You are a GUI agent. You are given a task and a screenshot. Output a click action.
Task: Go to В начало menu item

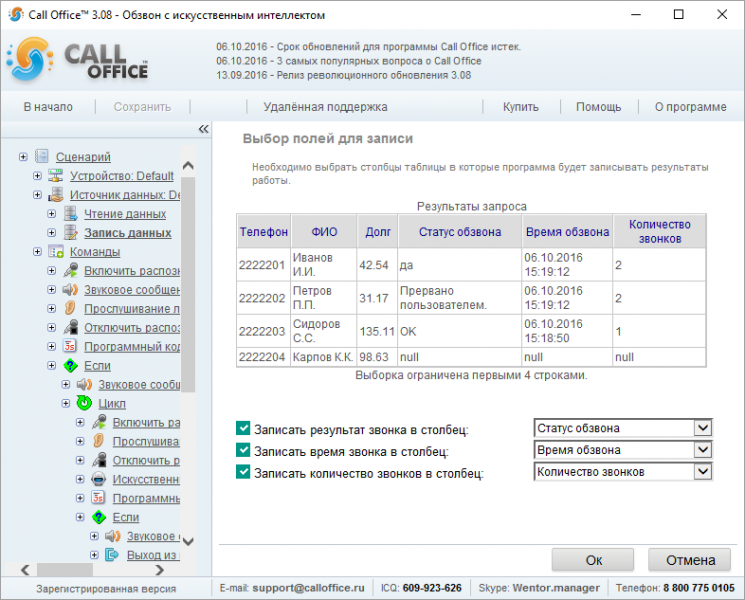click(48, 107)
